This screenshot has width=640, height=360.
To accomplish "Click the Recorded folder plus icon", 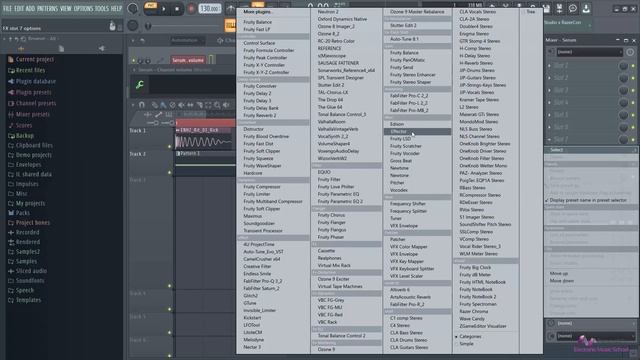I will point(11,232).
